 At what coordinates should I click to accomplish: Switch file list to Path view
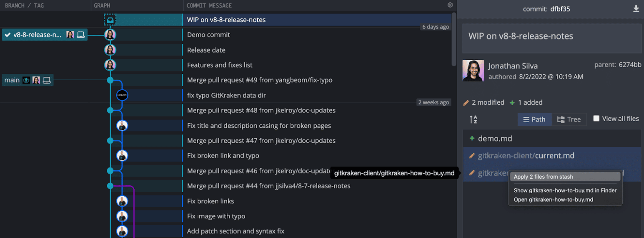point(534,119)
